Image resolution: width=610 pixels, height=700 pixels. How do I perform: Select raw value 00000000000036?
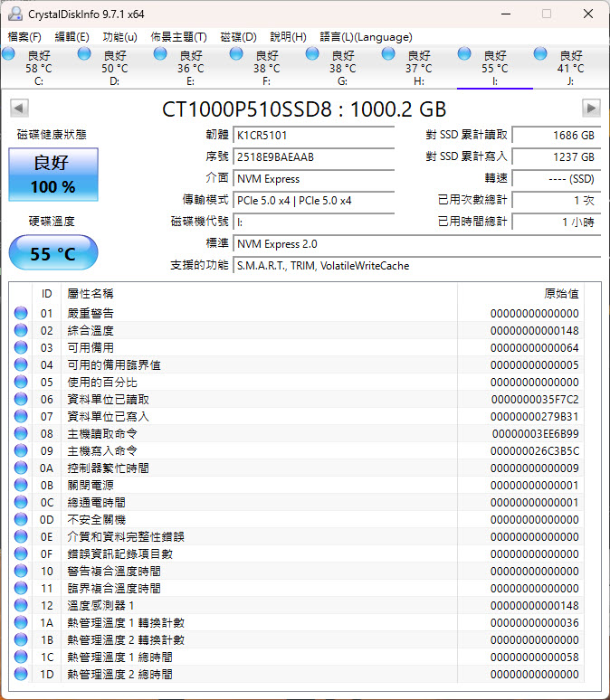pos(535,623)
